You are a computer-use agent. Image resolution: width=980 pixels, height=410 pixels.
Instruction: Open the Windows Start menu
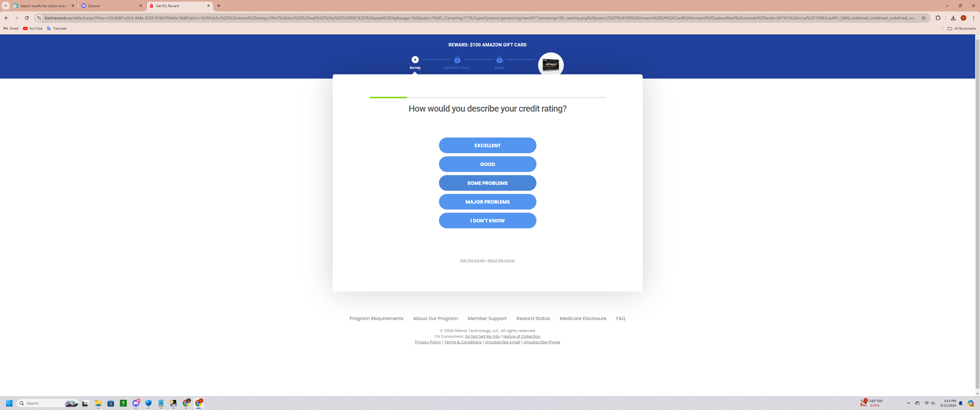click(x=9, y=403)
